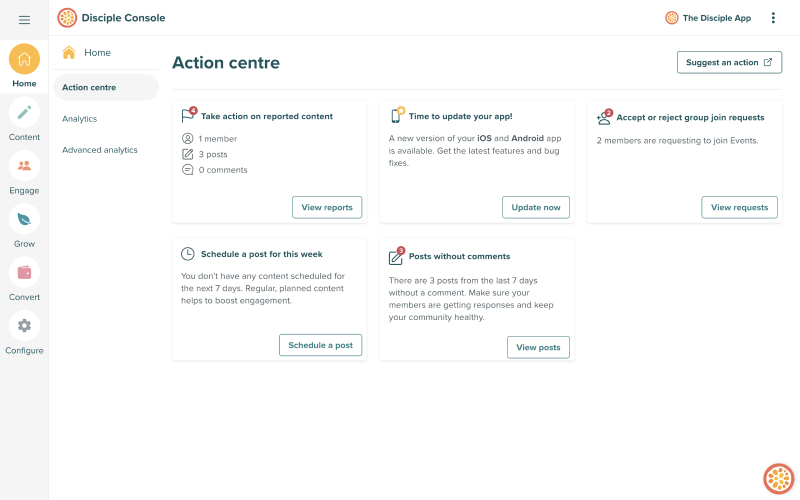Click the Disciple Console logo icon
800x500 pixels.
[x=67, y=18]
